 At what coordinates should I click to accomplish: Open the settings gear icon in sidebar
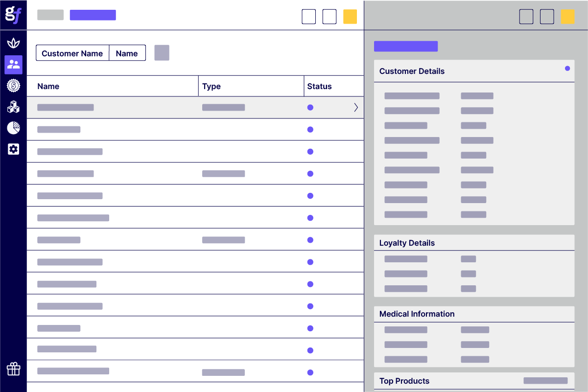point(13,149)
